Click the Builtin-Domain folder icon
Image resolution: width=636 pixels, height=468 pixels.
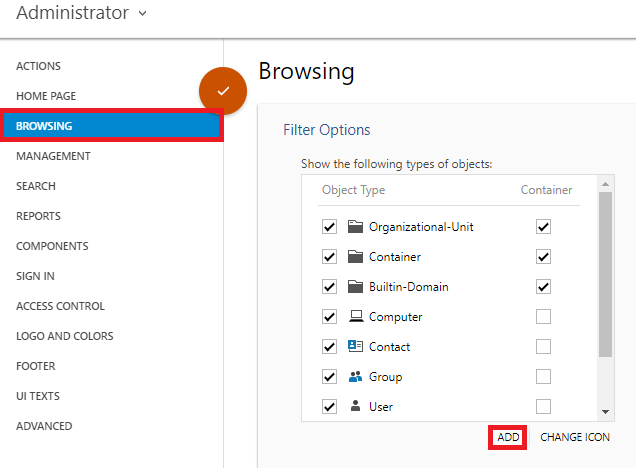[x=355, y=287]
